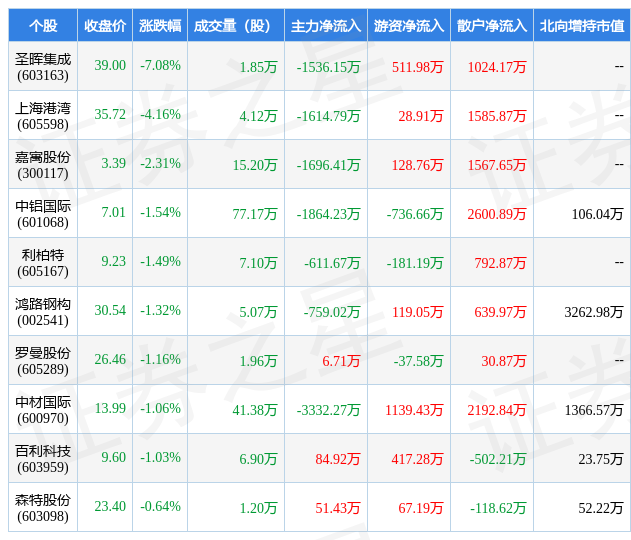This screenshot has height=540, width=631.
Task: Select stock 罗曼股份 (605289)
Action: pos(43,361)
